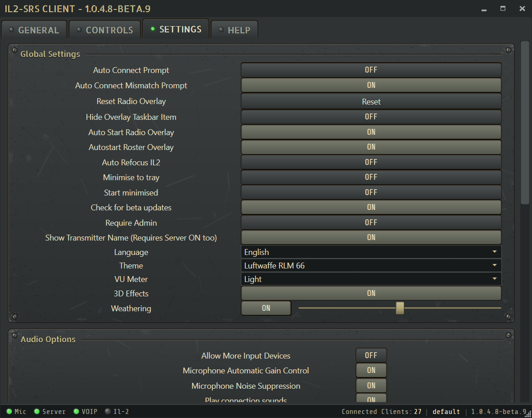This screenshot has height=418, width=532.
Task: Click the Il-2 status indicator light
Action: coord(108,412)
